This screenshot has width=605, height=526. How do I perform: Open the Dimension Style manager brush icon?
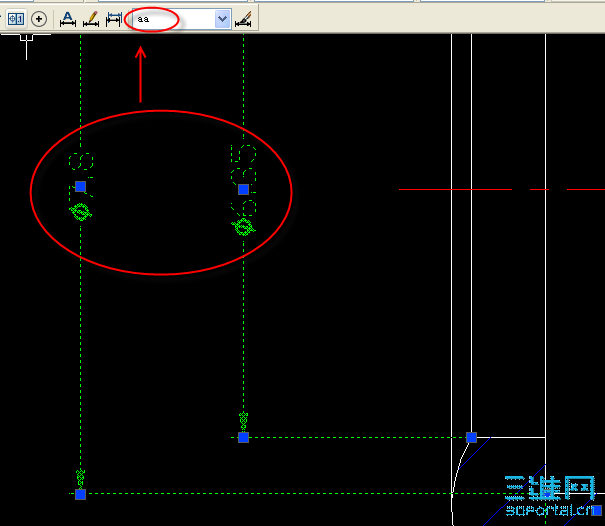tap(243, 19)
